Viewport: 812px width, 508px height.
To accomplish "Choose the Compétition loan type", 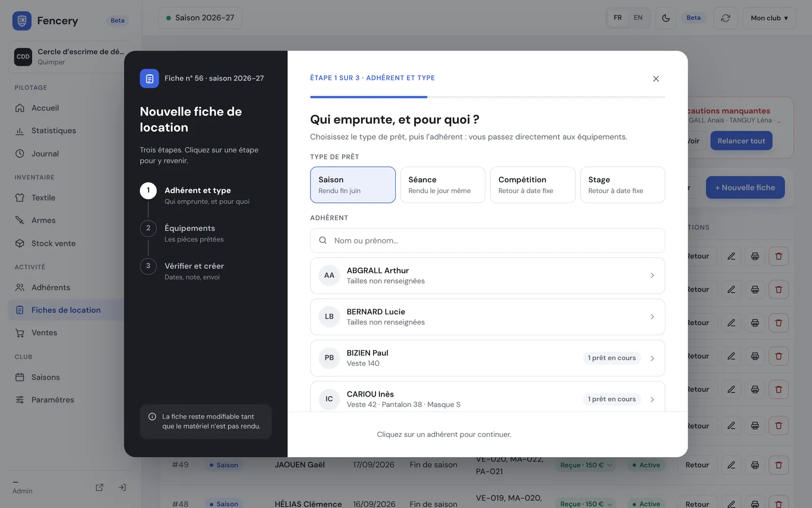I will (x=532, y=185).
